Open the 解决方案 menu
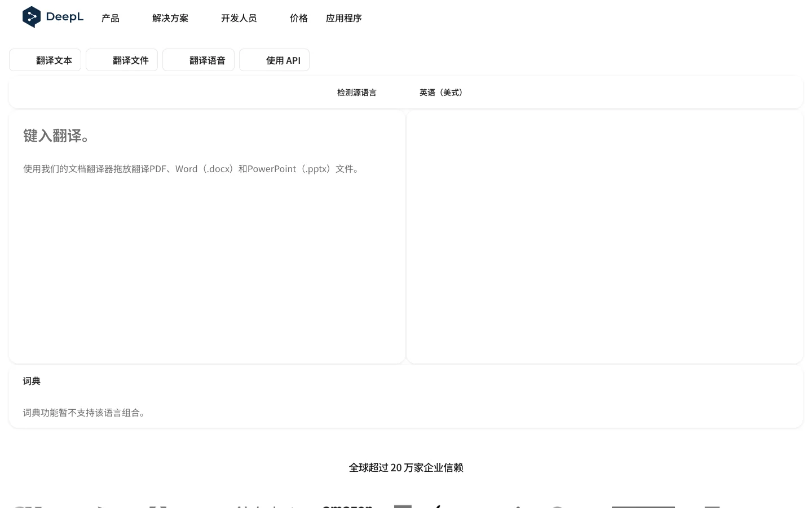This screenshot has width=812, height=508. 170,18
